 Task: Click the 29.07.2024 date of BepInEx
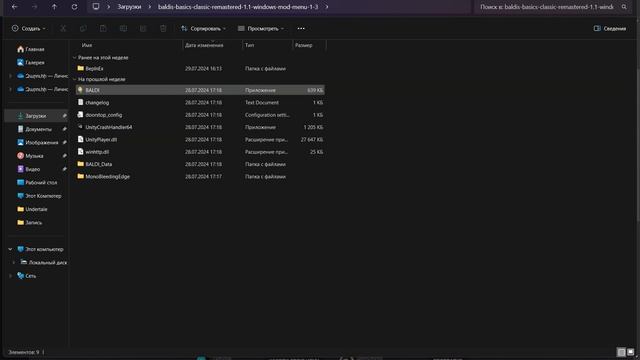(x=203, y=69)
